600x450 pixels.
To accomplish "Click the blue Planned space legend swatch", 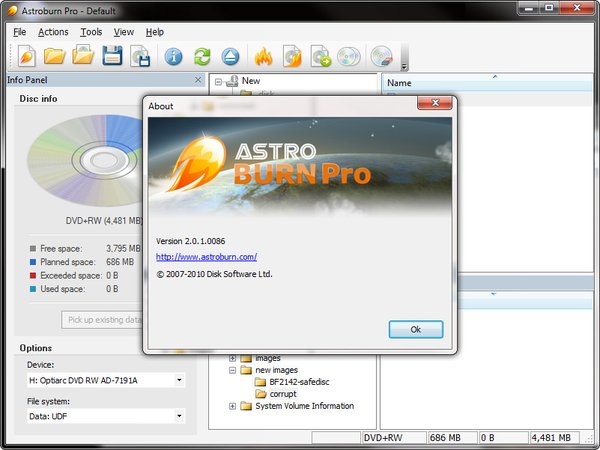I will [x=33, y=262].
